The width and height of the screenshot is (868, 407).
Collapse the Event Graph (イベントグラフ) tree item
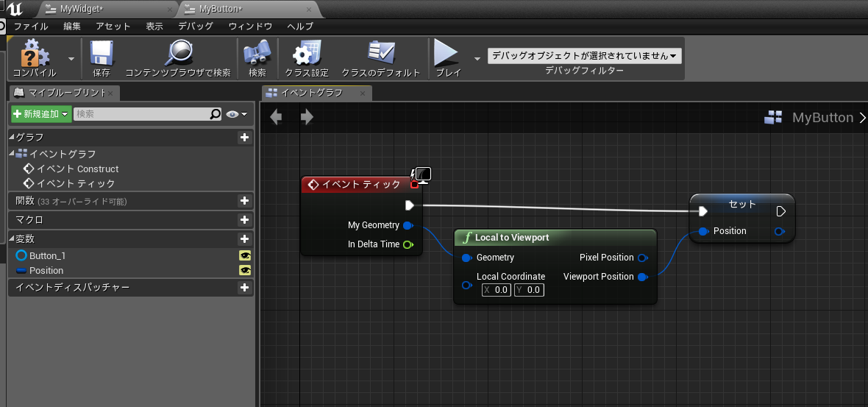13,154
